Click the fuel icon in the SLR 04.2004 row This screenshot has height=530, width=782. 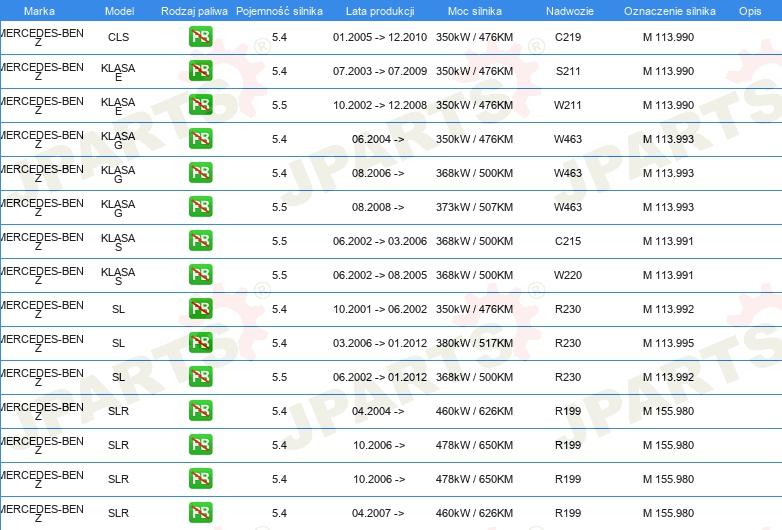[x=200, y=410]
